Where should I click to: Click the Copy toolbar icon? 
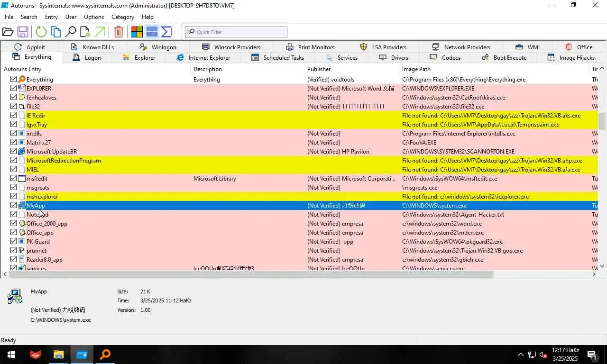pos(56,32)
